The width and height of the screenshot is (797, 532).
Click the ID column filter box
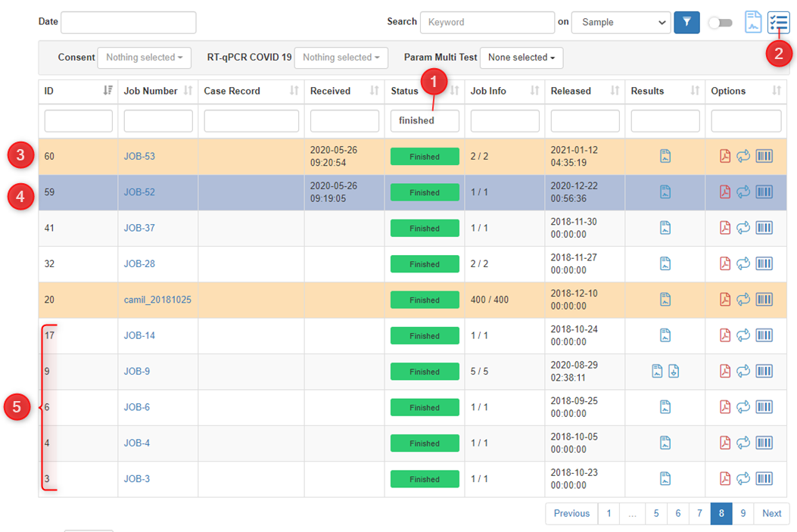[78, 121]
